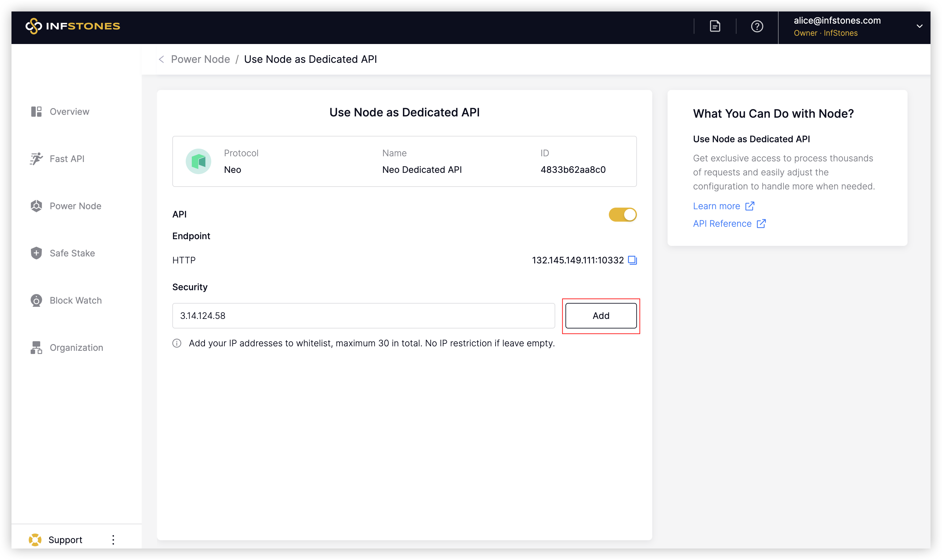Screen dimensions: 942x560
Task: Open the three-dot menu beside Support
Action: (x=113, y=540)
